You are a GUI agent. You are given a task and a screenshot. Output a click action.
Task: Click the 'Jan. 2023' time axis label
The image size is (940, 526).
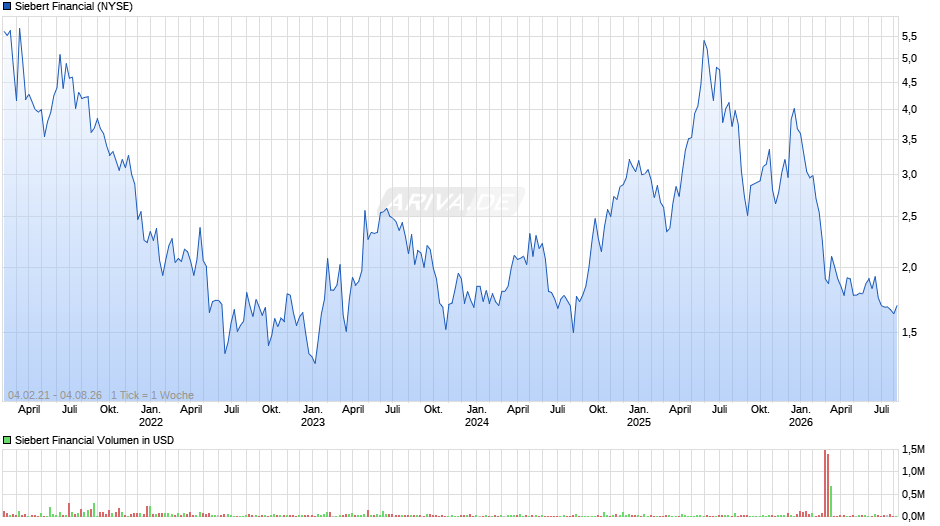click(312, 416)
